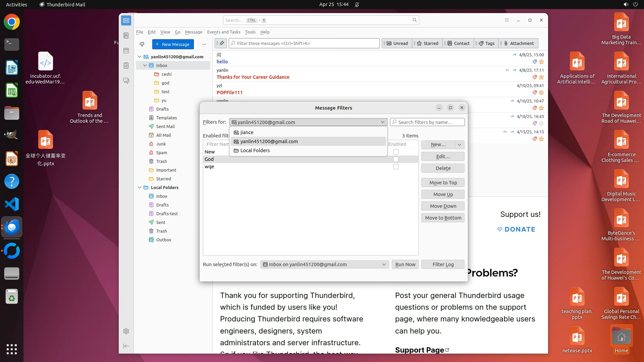This screenshot has height=362, width=644.
Task: Toggle star on the hello message
Action: coord(541,62)
